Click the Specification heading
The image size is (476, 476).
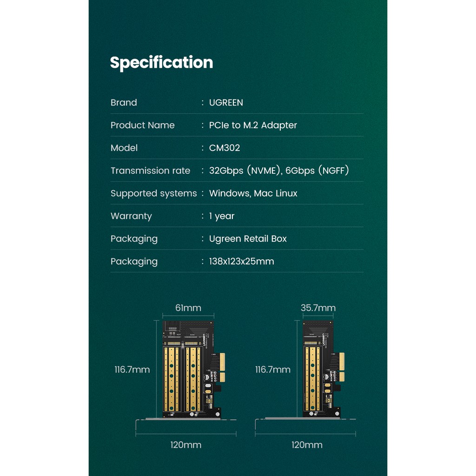[x=161, y=63]
